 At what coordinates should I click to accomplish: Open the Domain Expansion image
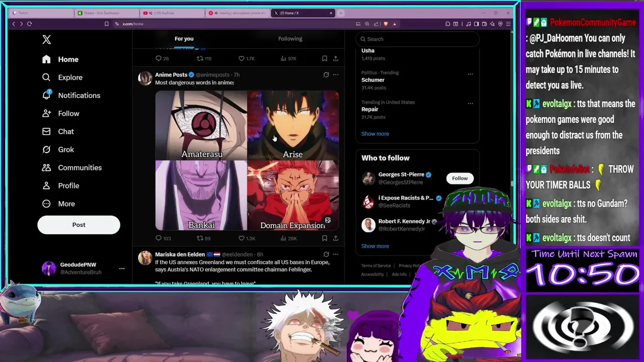tap(293, 196)
